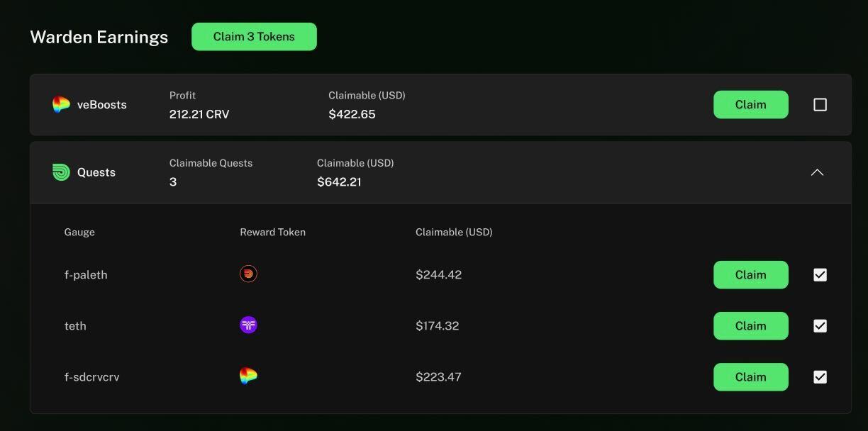The width and height of the screenshot is (868, 431).
Task: Click the teth purple reward token icon
Action: tap(248, 325)
